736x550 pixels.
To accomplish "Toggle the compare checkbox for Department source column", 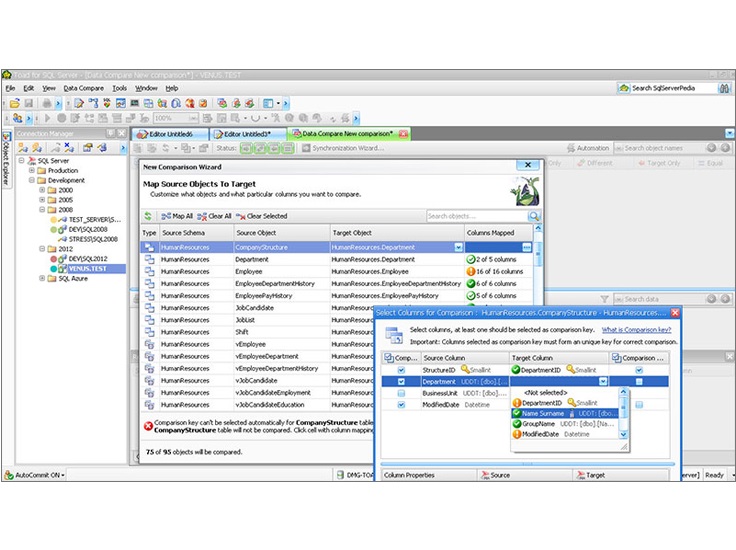I will tap(401, 382).
